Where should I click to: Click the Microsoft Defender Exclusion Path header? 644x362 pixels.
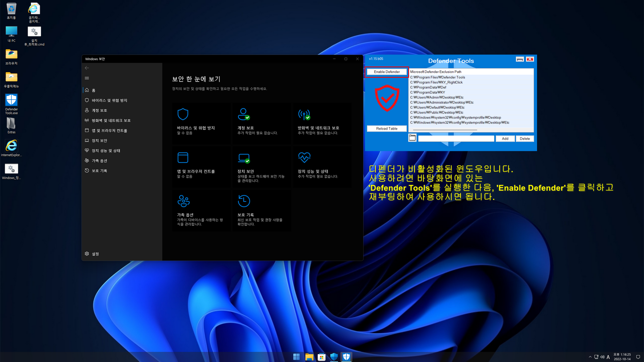(471, 72)
